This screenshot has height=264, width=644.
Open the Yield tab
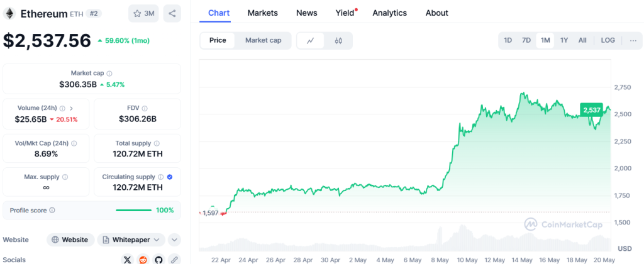coord(346,13)
